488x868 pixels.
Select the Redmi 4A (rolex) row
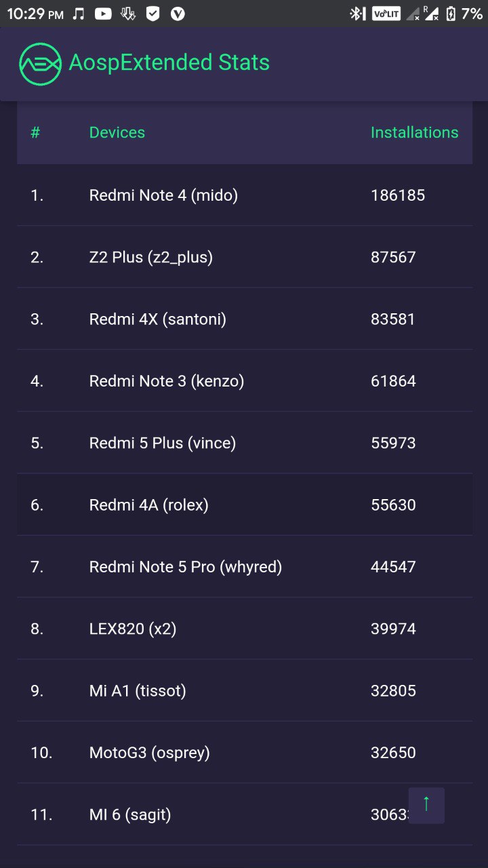coord(245,505)
